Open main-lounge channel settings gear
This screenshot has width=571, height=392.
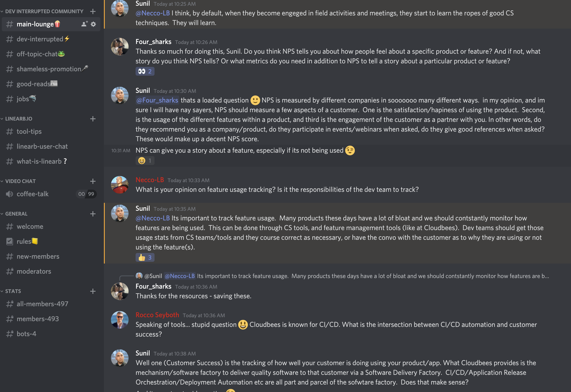pyautogui.click(x=93, y=24)
